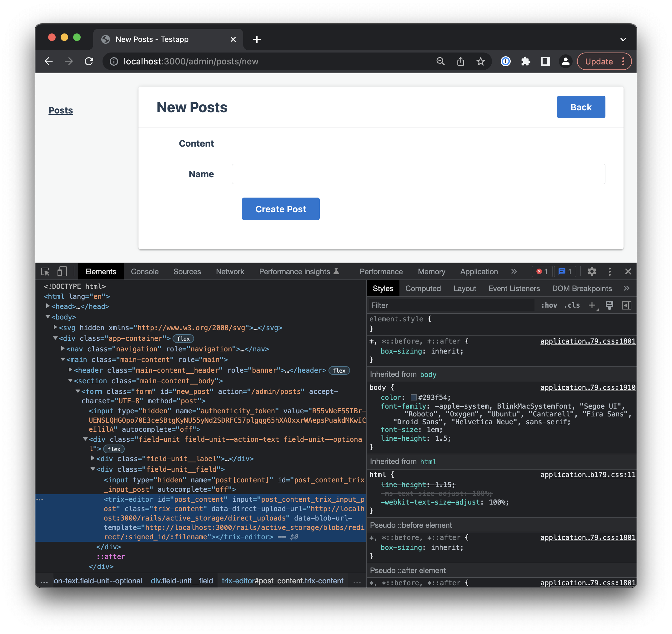Toggle the .cls element classes option
Screen dimensions: 672x634
point(572,305)
